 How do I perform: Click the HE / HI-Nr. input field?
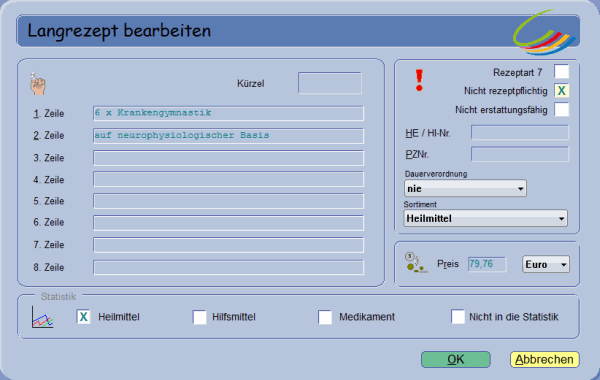coord(520,133)
